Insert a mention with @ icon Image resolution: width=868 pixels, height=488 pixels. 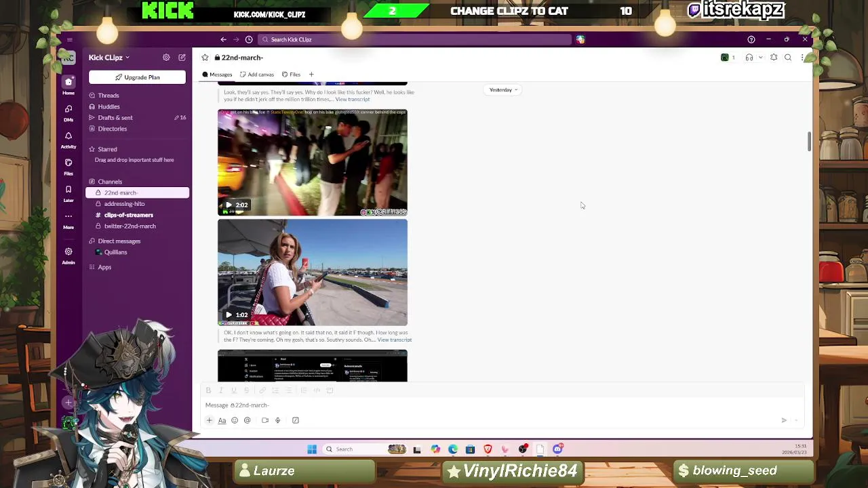tap(248, 420)
